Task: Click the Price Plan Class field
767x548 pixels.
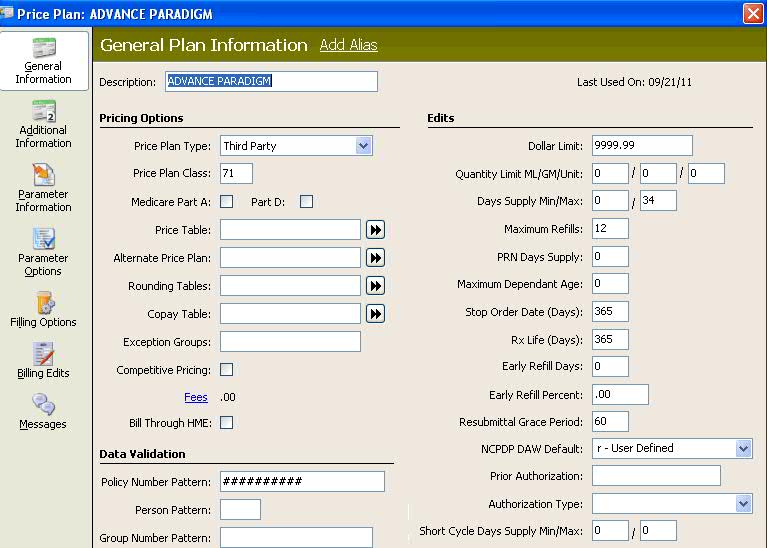Action: pos(236,173)
